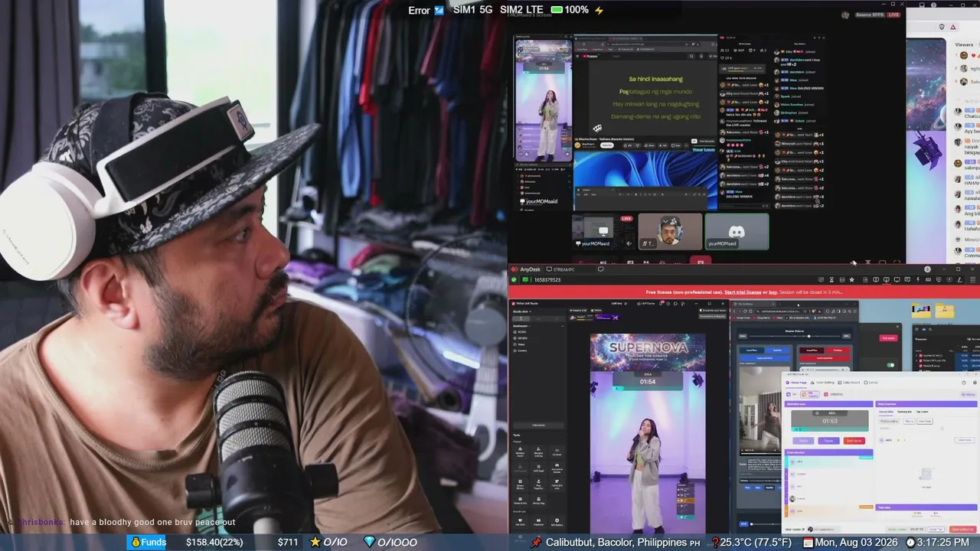Select the Discord logo tile yourMOMsaid

pyautogui.click(x=737, y=231)
